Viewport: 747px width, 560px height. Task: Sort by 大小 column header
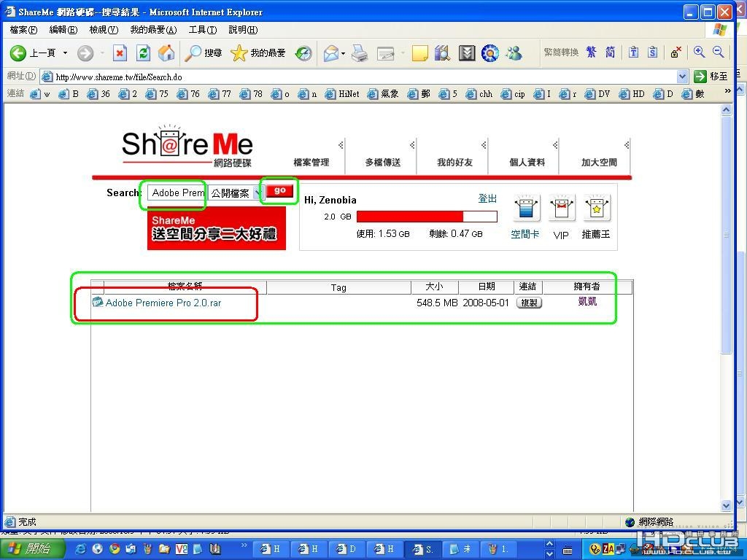[435, 287]
